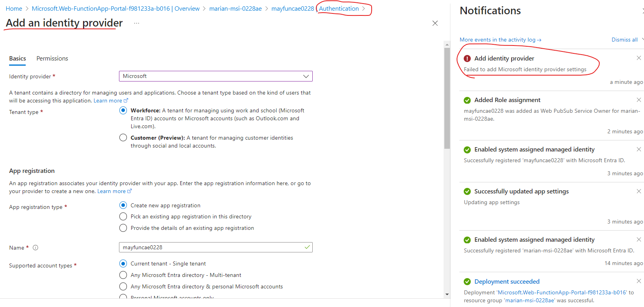644x307 pixels.
Task: Dismiss the Added Role assignment notification
Action: 638,100
